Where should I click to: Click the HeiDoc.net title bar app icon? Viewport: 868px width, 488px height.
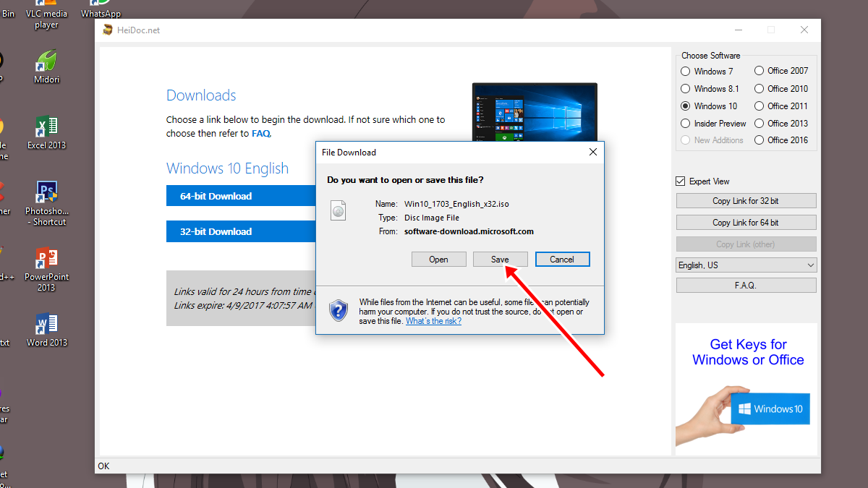(x=108, y=30)
